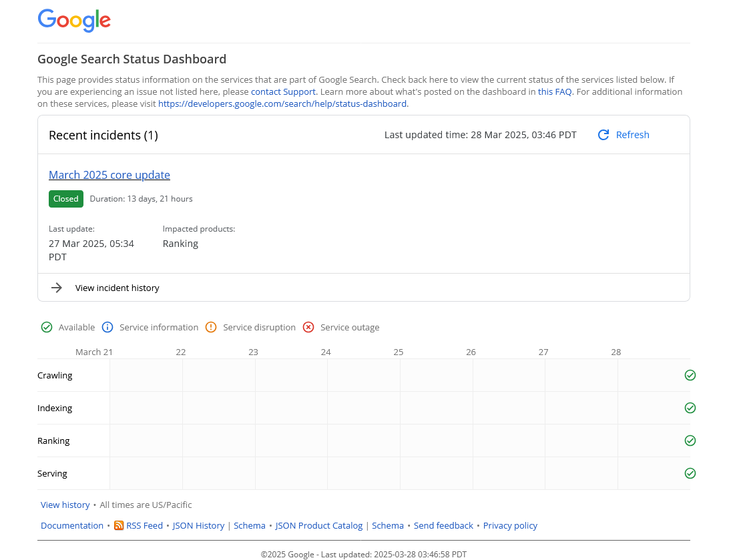The height and width of the screenshot is (560, 735).
Task: Open the Schema link after JSON History
Action: [x=250, y=525]
